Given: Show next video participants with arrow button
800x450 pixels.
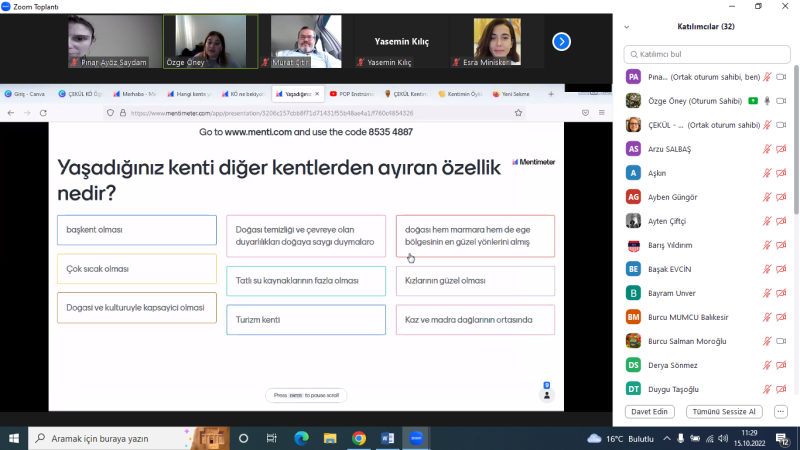Looking at the screenshot, I should (561, 42).
